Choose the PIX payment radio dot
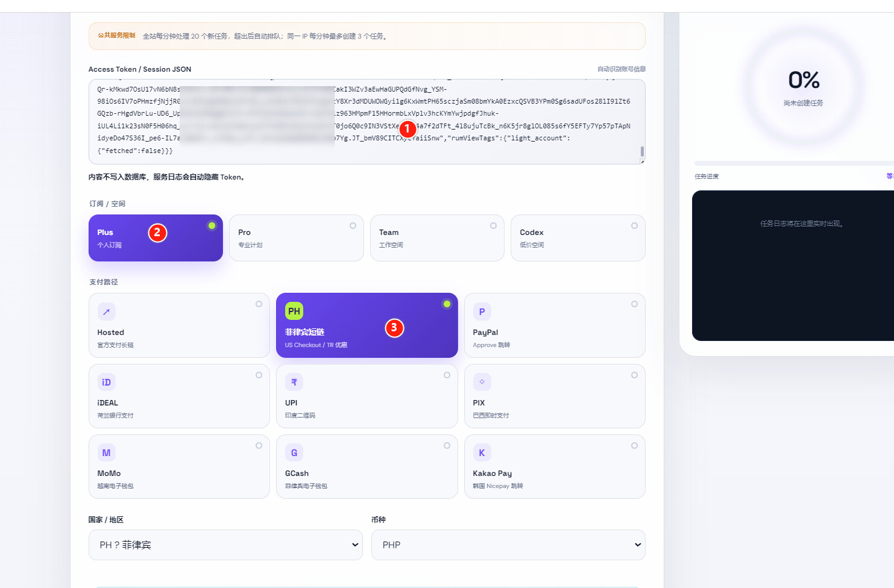Viewport: 894px width, 588px height. coord(634,375)
